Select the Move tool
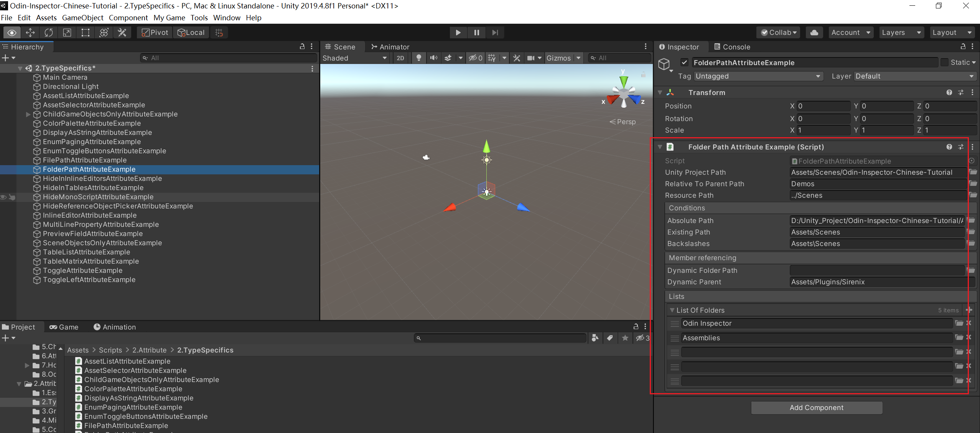 (30, 33)
